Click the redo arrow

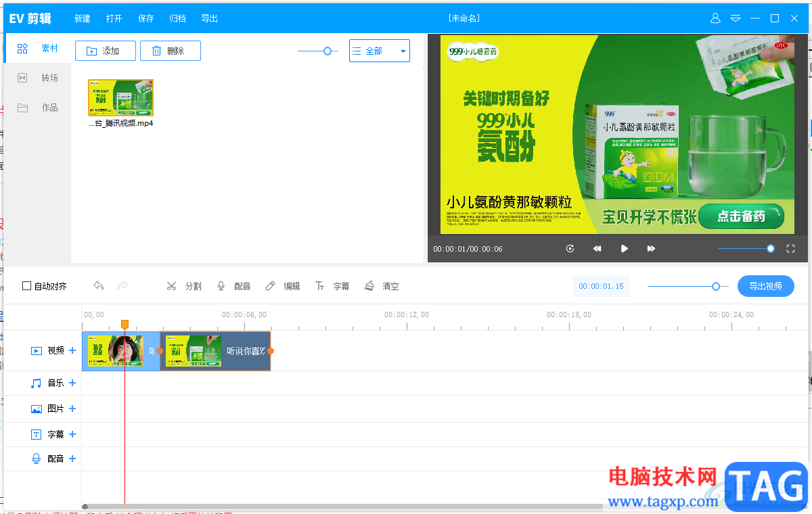[123, 285]
